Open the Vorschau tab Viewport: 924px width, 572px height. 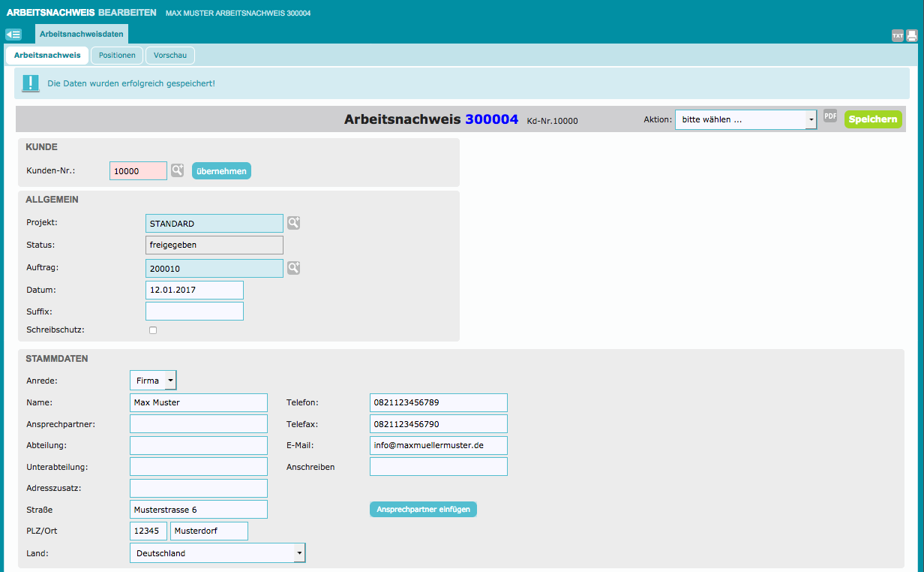click(x=170, y=56)
